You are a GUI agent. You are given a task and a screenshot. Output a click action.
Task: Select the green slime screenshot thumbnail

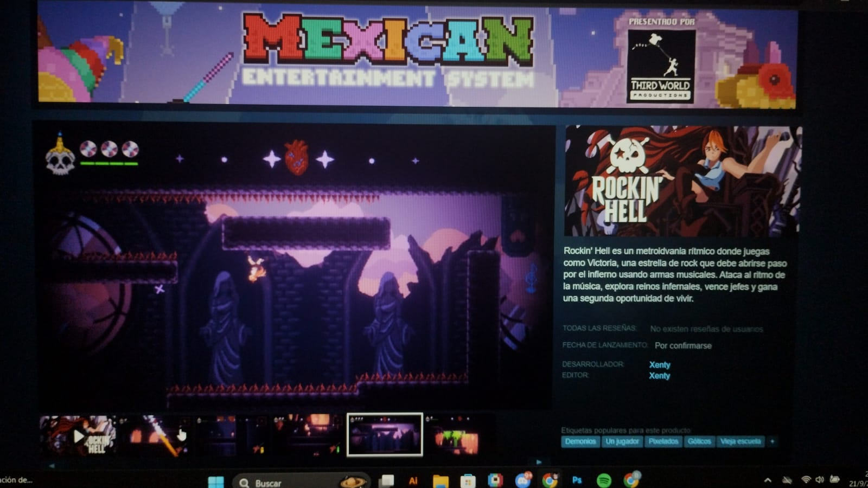click(x=458, y=435)
